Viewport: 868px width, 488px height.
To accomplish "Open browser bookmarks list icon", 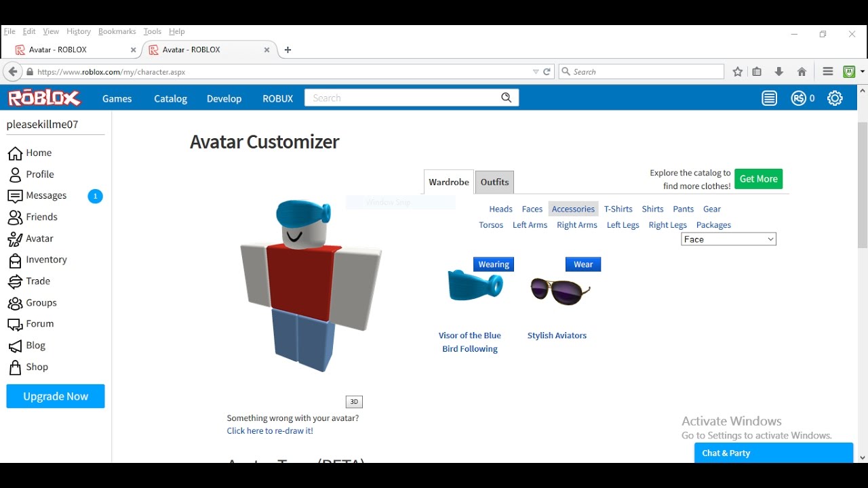I will (x=757, y=72).
